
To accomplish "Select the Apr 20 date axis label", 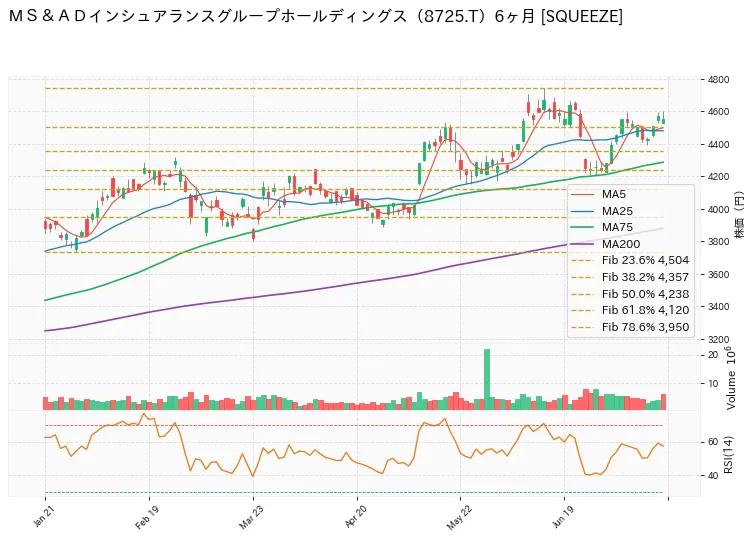I will 355,518.
